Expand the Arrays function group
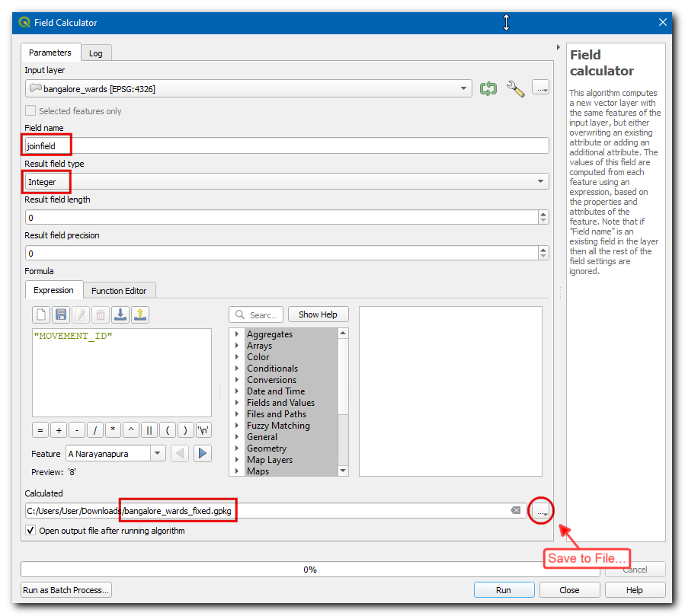 pos(237,346)
